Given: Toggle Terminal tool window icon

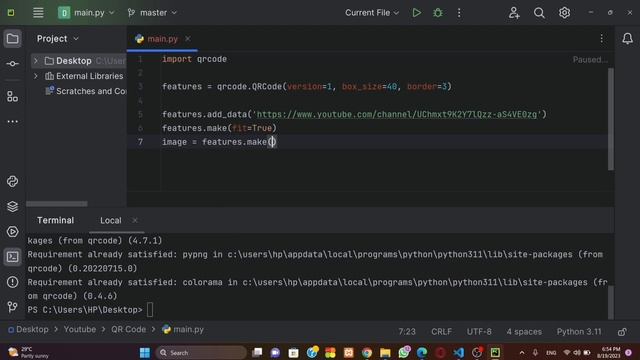Looking at the screenshot, I should click(x=12, y=257).
